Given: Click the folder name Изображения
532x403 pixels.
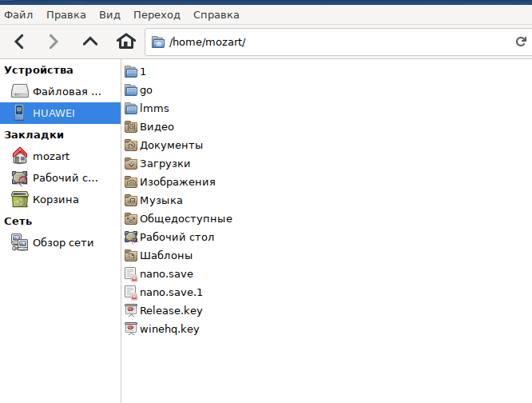Looking at the screenshot, I should [178, 182].
